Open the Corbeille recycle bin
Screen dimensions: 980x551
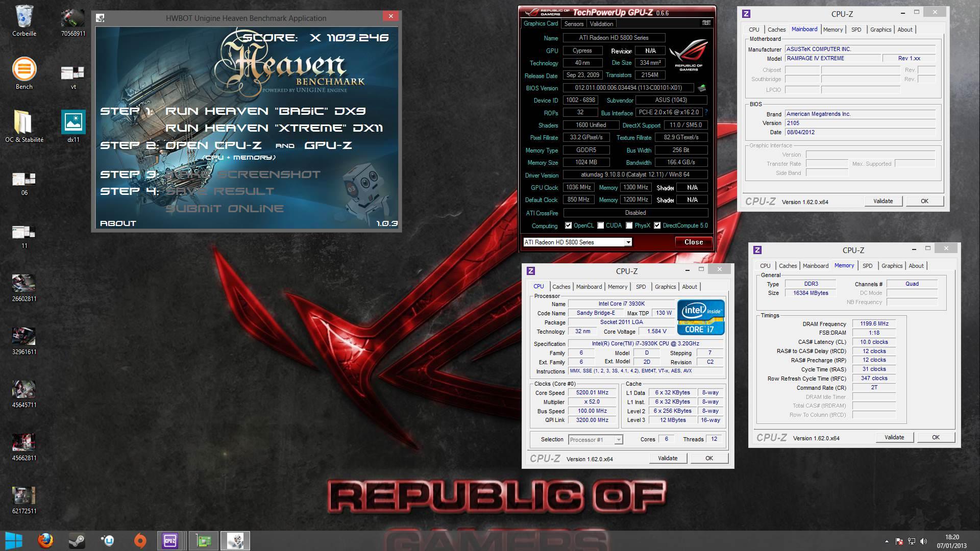[24, 21]
